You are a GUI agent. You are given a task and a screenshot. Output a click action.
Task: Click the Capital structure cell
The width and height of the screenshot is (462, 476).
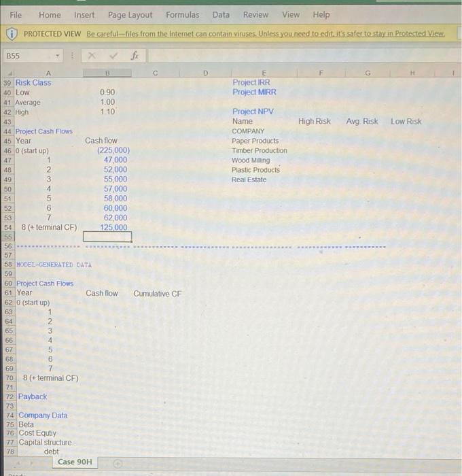[x=46, y=443]
